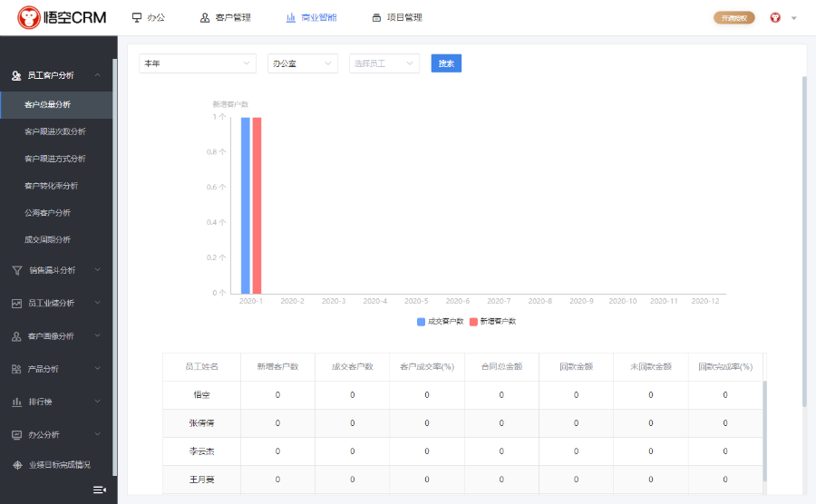
Task: Open the 项目管理 top tab
Action: tap(397, 17)
